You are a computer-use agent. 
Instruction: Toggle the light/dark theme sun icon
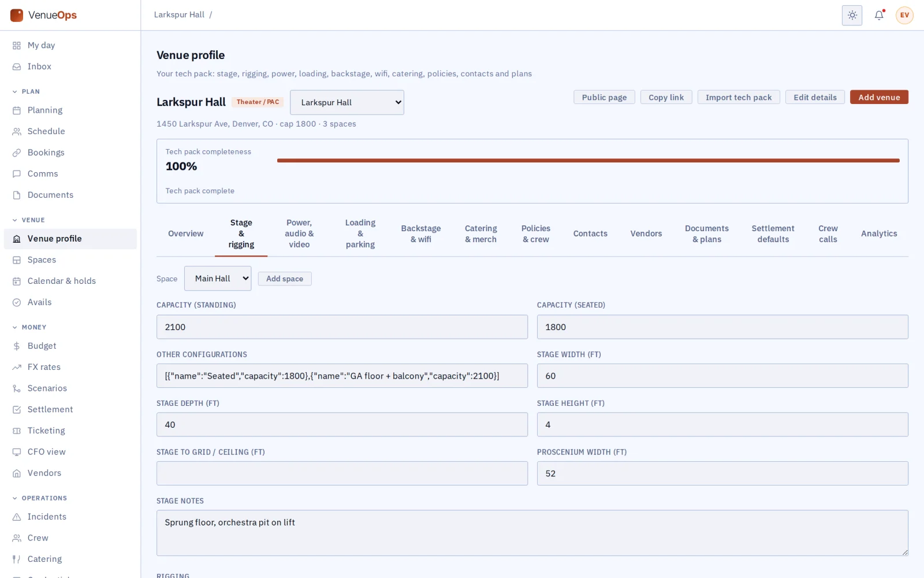point(852,15)
